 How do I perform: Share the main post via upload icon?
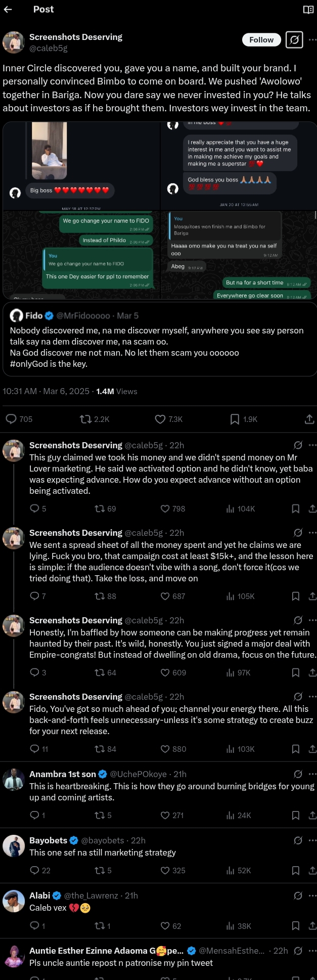309,419
